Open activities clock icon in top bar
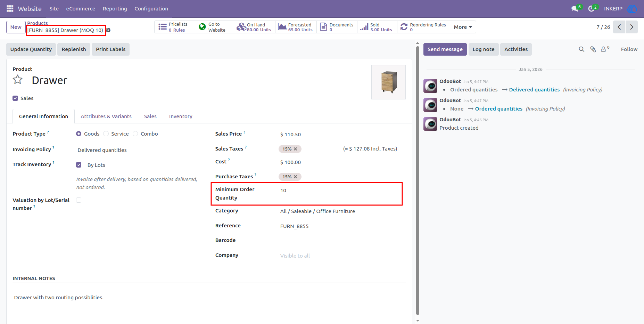The image size is (644, 324). click(x=591, y=9)
